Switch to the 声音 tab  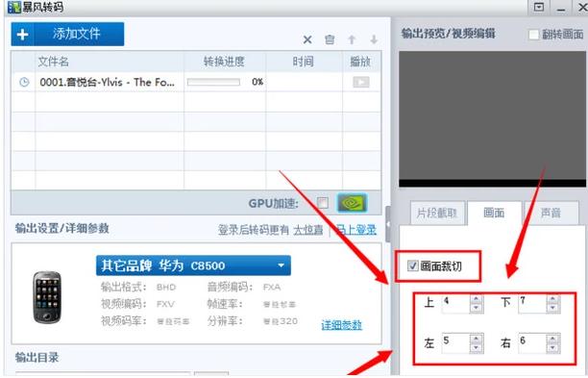coord(551,213)
